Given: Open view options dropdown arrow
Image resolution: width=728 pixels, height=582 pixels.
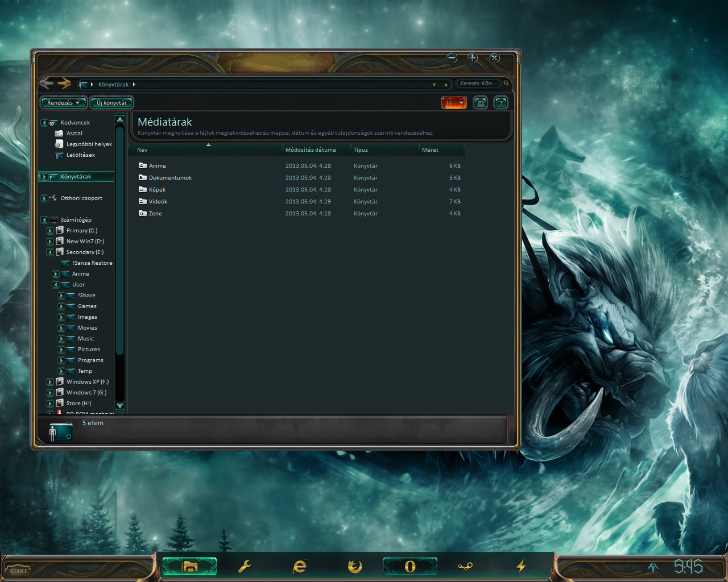Looking at the screenshot, I should coord(461,103).
